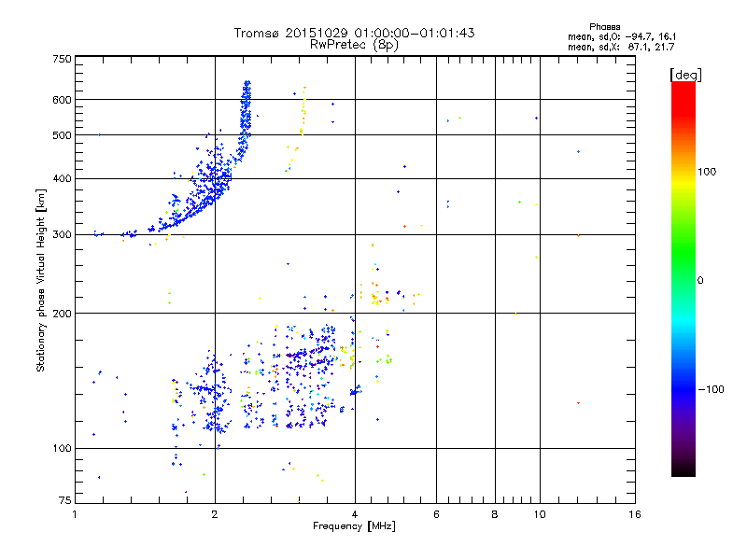The width and height of the screenshot is (747, 560).
Task: Click the "Phases" header text
Action: [x=604, y=27]
